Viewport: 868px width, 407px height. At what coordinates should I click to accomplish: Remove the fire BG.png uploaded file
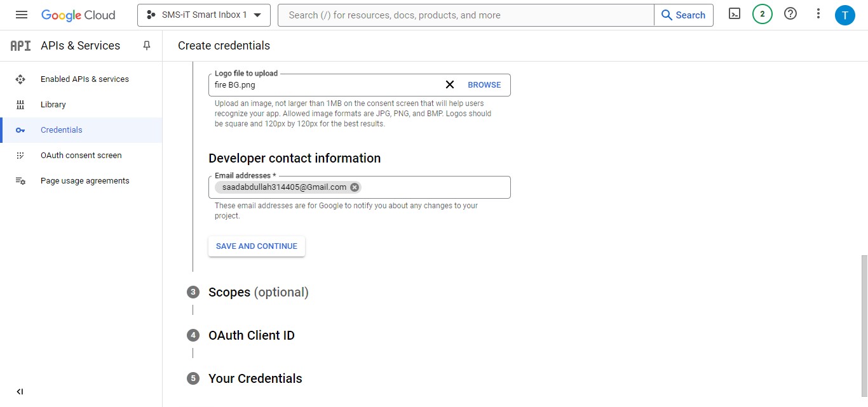450,84
